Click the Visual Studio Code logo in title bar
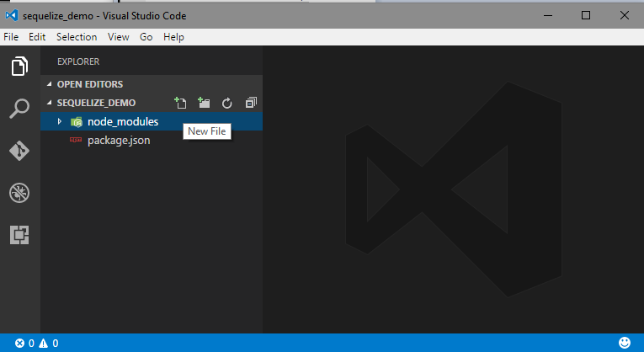The image size is (644, 352). (x=12, y=16)
